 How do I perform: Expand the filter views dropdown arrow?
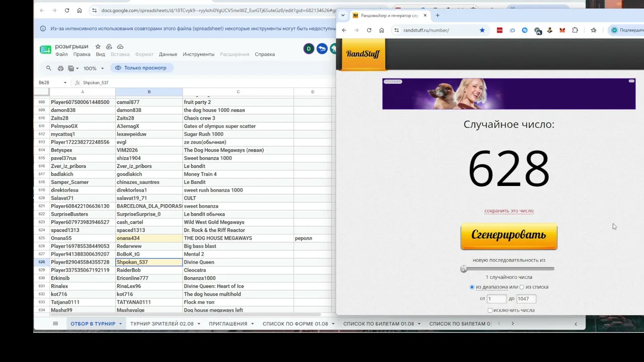(x=77, y=68)
